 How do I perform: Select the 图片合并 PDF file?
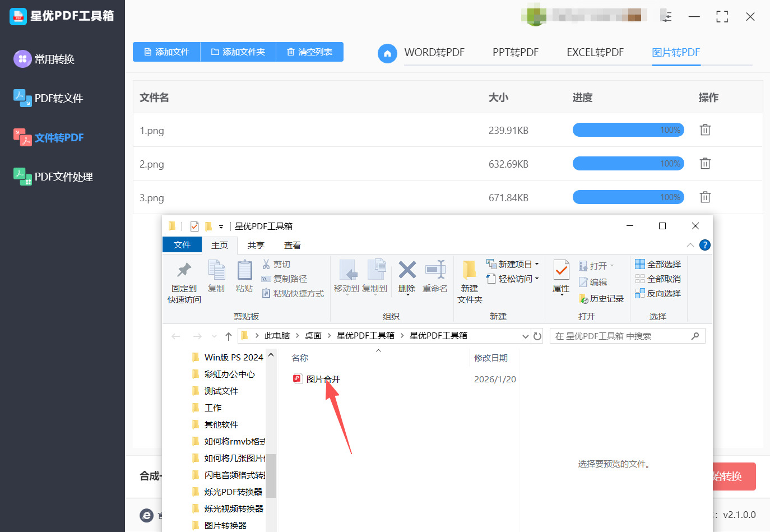click(x=316, y=379)
